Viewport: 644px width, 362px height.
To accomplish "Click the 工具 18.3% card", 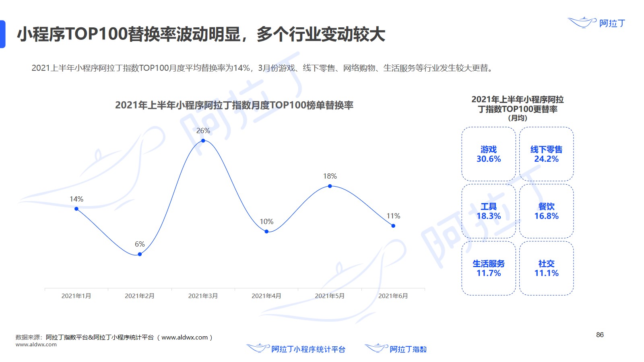I will point(489,212).
